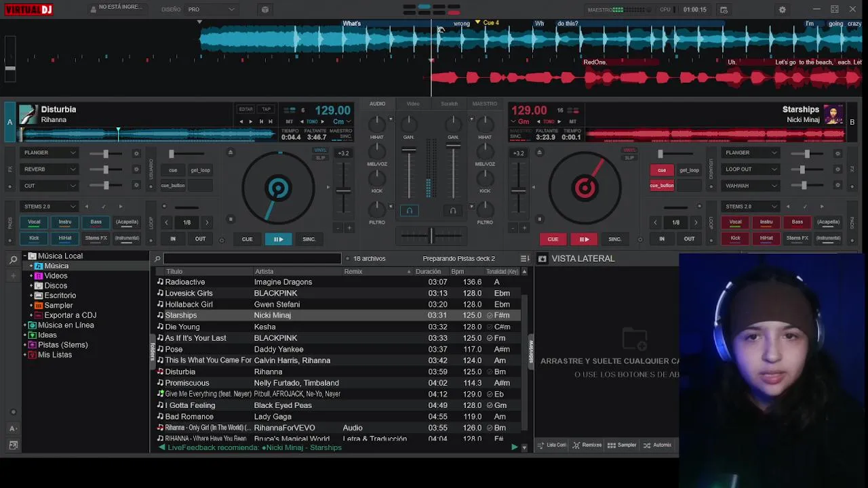Screen dimensions: 868x488
Task: Open WAHWAH effect dropdown on deck B
Action: (x=751, y=186)
